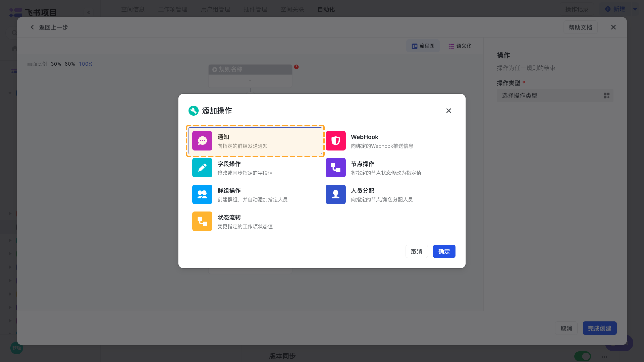
Task: Select the 节点操作 node icon
Action: click(x=335, y=167)
